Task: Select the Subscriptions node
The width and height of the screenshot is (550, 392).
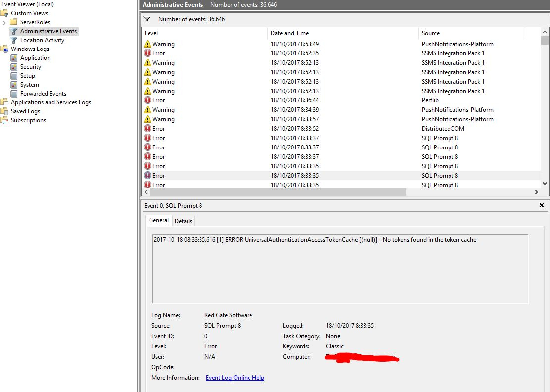Action: click(x=28, y=120)
